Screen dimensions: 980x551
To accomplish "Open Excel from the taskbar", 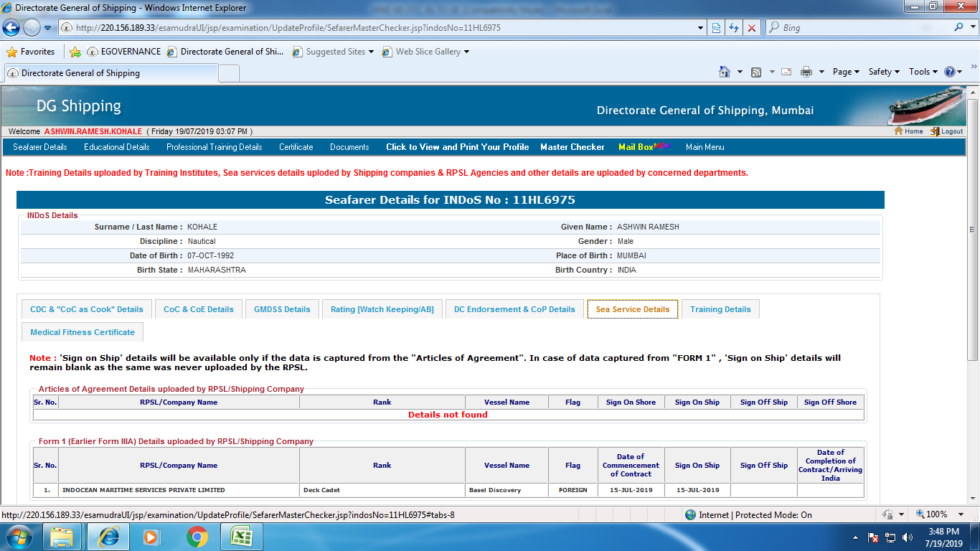I will [241, 537].
